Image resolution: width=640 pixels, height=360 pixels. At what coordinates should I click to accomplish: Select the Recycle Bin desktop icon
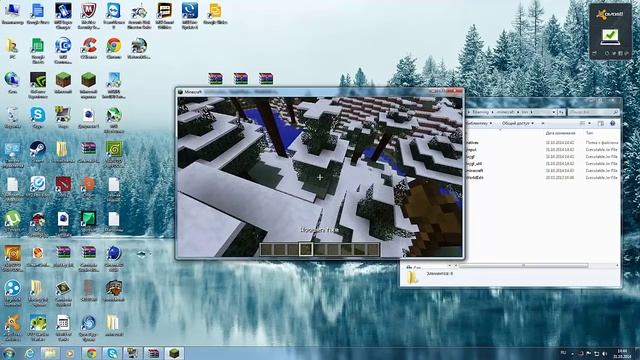pyautogui.click(x=12, y=118)
